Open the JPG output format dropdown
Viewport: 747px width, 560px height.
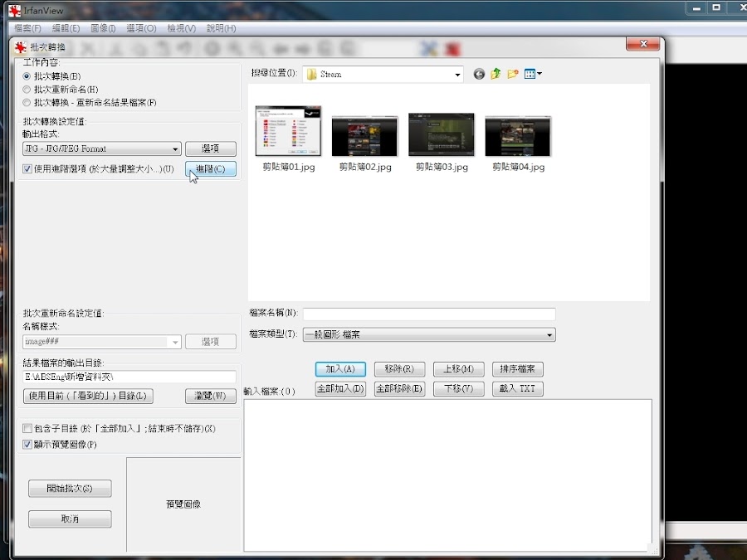coord(101,149)
